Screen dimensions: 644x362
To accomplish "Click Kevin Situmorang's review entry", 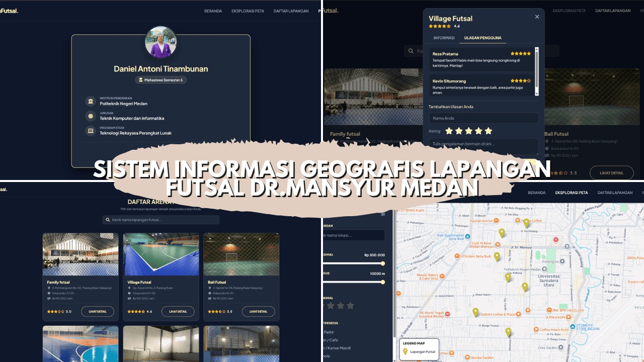I will pyautogui.click(x=481, y=86).
